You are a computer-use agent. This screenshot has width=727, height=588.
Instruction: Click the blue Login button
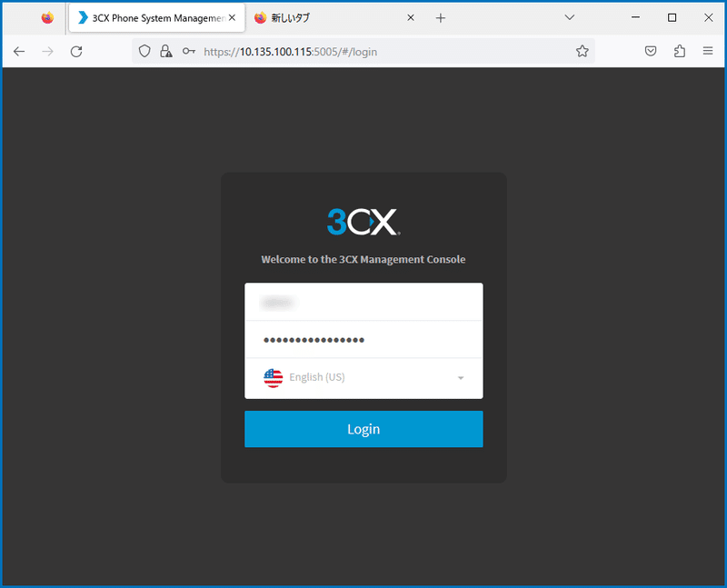click(x=363, y=429)
